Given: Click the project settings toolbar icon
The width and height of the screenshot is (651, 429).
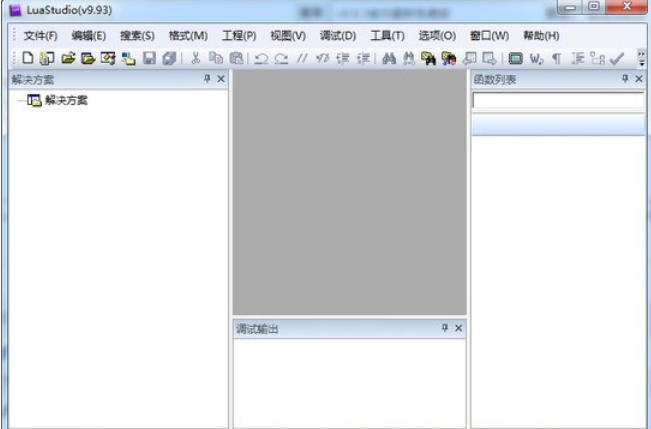Looking at the screenshot, I should (108, 58).
